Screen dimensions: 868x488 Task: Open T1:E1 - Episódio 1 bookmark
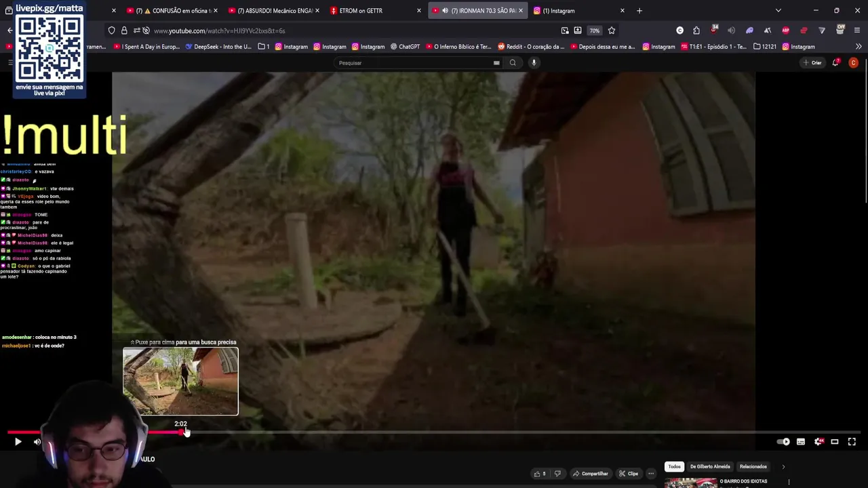click(x=714, y=47)
